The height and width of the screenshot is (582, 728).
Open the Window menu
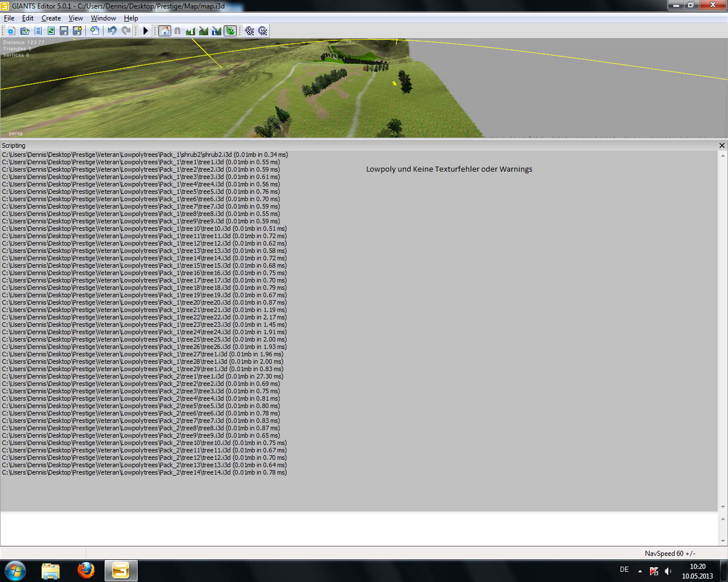coord(104,18)
